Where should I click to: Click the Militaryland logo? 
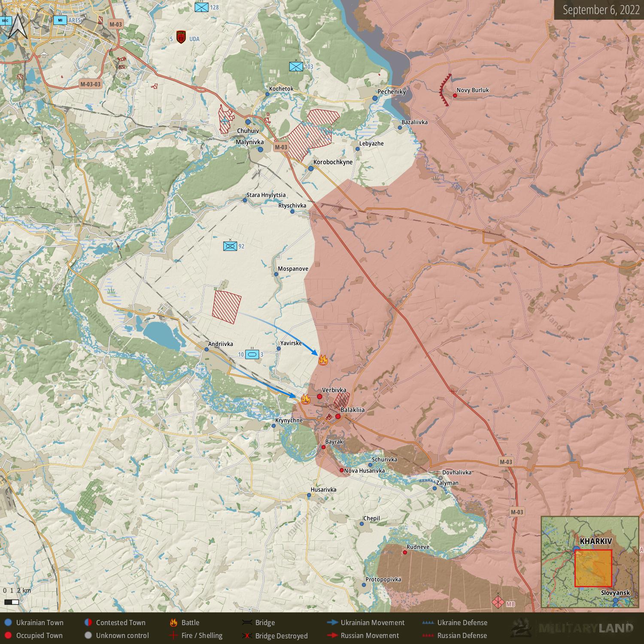573,628
